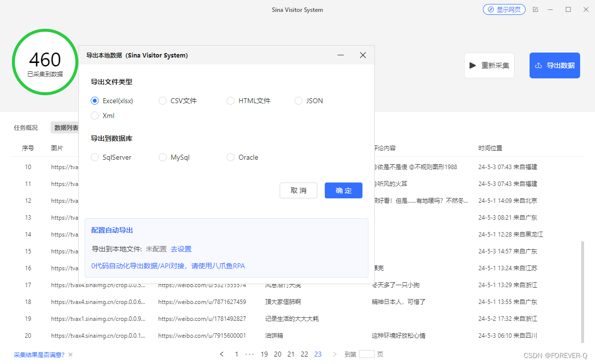Open page 21 in pagination

tap(291, 354)
